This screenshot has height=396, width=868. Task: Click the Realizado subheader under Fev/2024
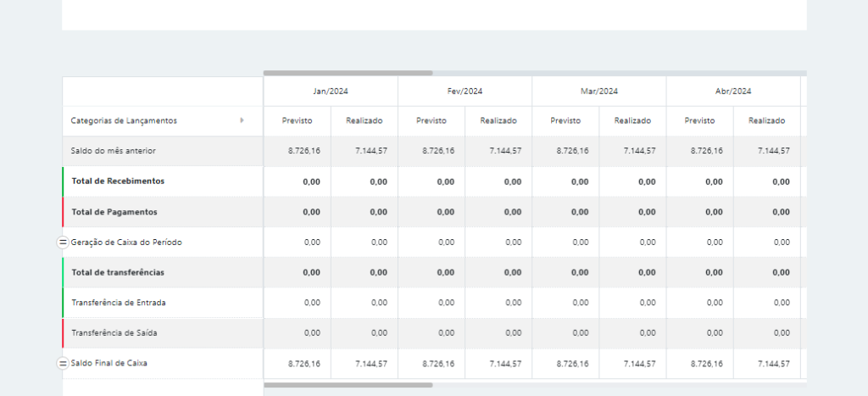point(498,120)
